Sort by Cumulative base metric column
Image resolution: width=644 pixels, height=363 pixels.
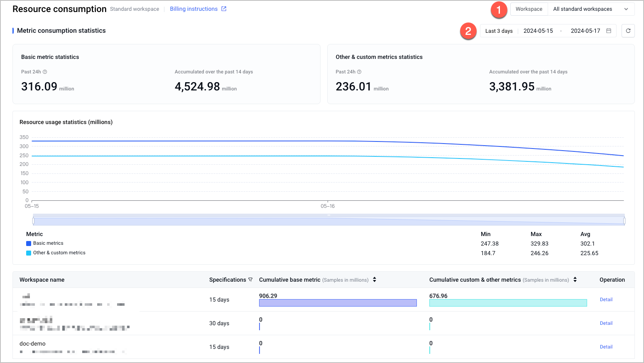point(375,280)
